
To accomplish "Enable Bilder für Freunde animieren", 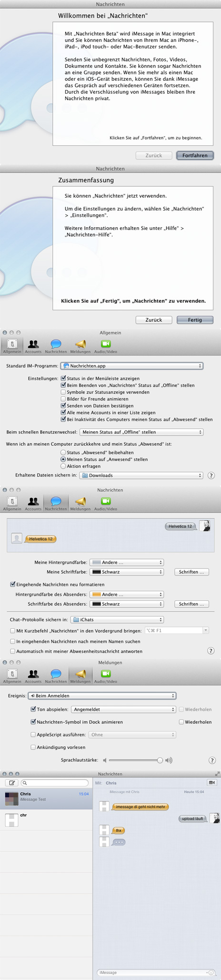I will pos(63,399).
